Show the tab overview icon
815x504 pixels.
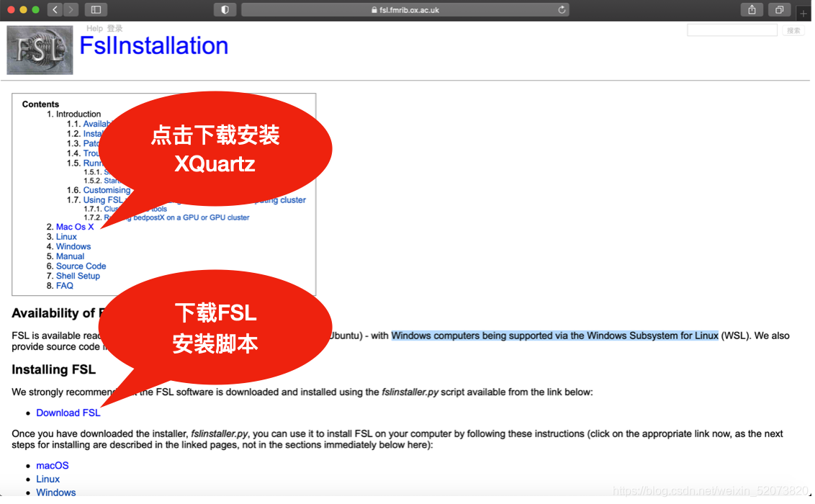(779, 9)
